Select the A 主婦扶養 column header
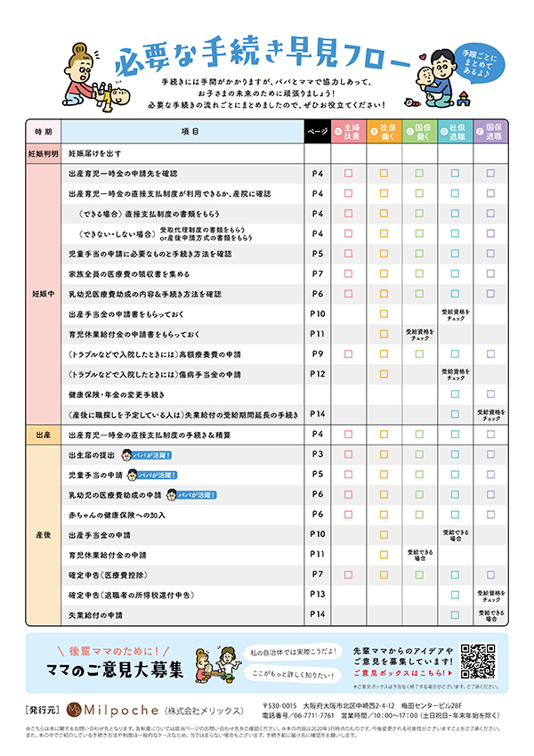 click(349, 132)
